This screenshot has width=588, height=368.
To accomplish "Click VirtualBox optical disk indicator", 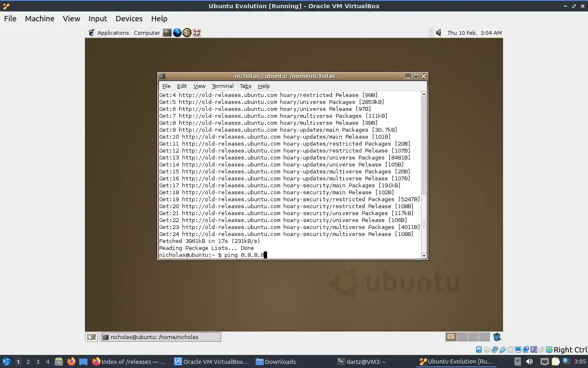I will coord(487,350).
